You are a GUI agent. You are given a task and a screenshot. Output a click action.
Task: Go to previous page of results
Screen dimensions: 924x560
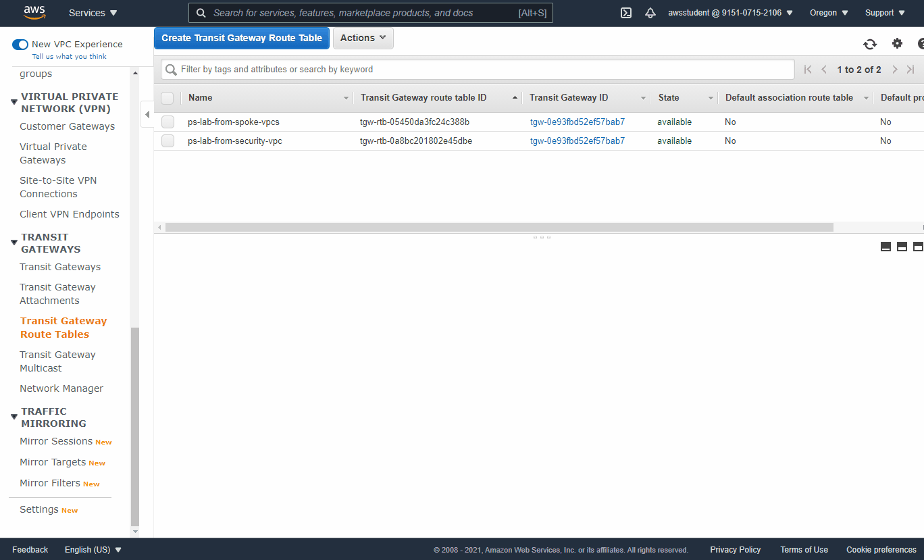pos(824,70)
